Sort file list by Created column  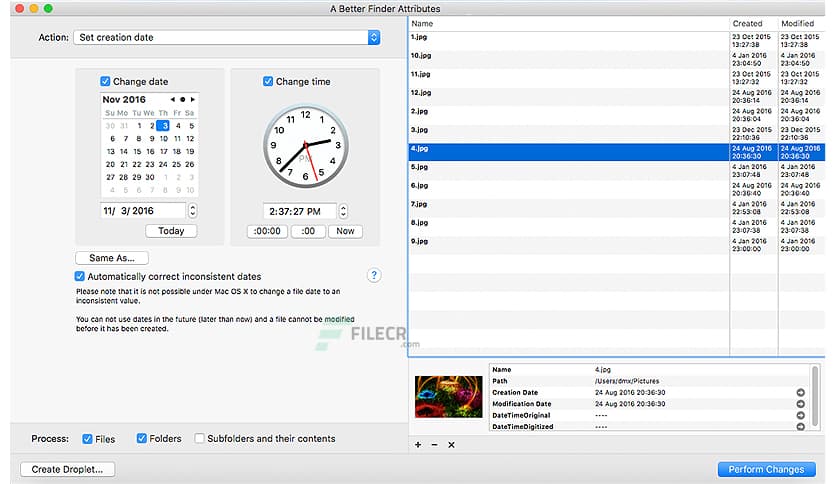[x=753, y=23]
